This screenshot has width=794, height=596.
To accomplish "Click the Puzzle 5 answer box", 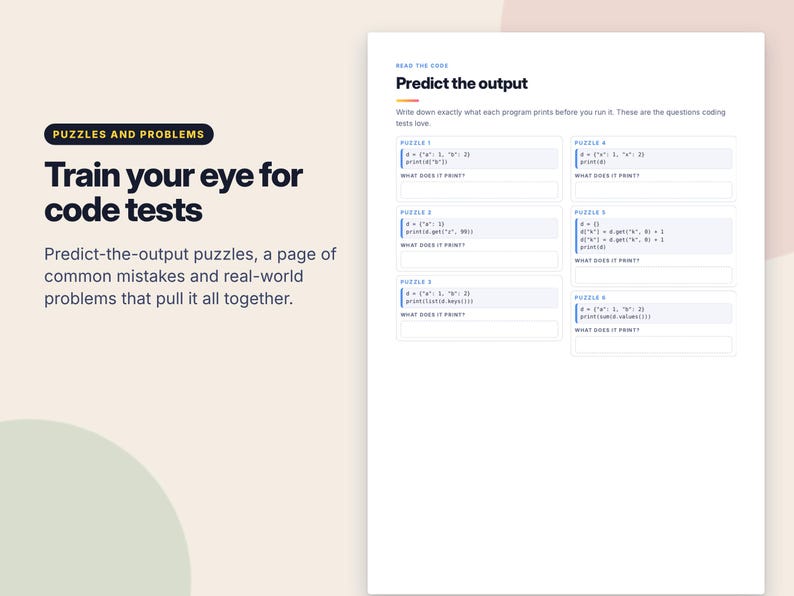I will (x=653, y=275).
